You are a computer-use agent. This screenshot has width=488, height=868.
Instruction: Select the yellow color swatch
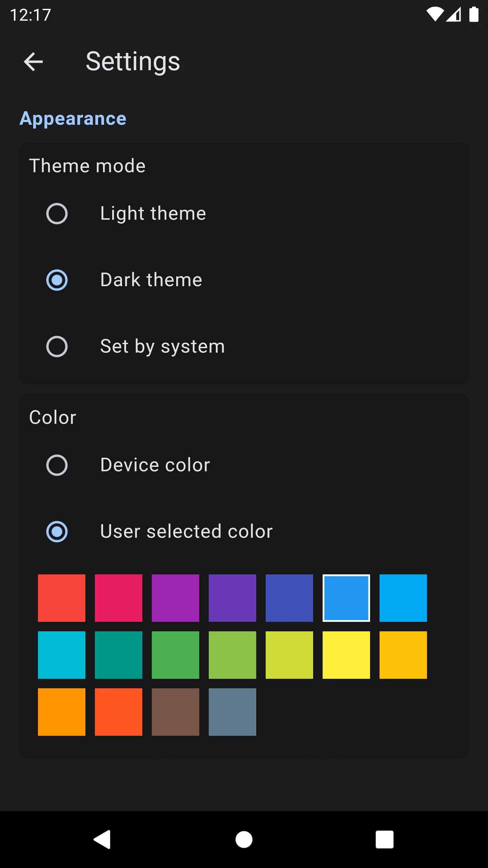346,655
